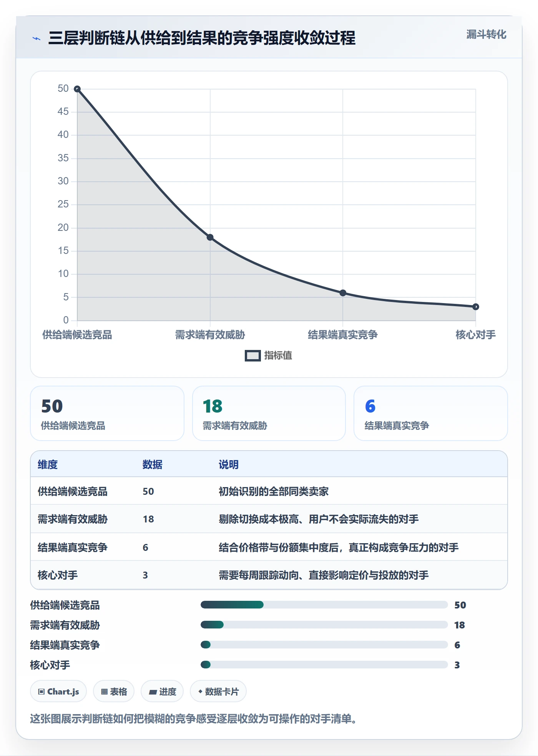538x756 pixels.
Task: Open the stat card showing 6
Action: (x=431, y=413)
